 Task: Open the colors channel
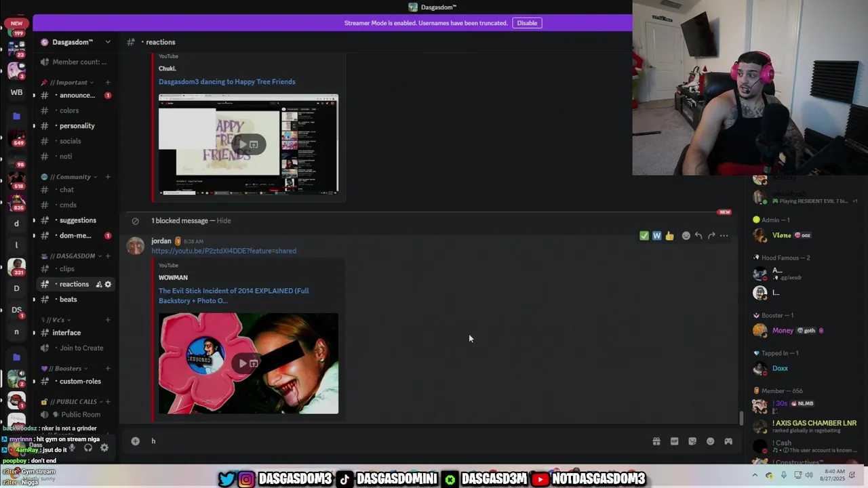coord(76,110)
